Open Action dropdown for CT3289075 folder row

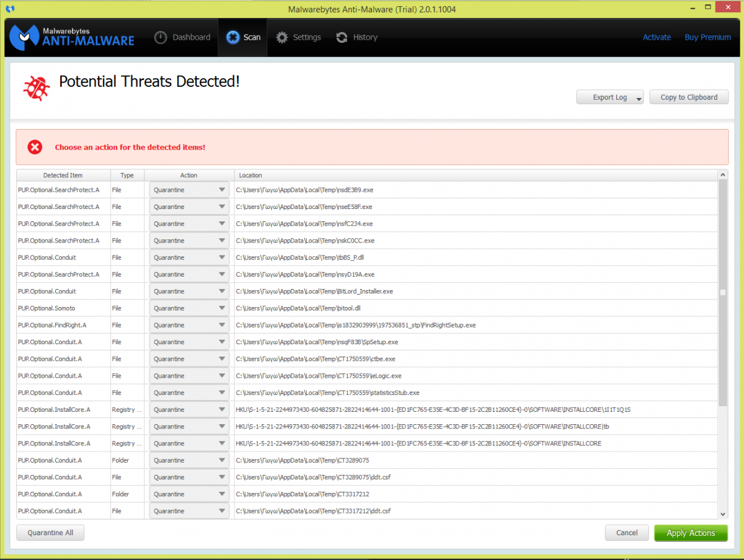coord(189,460)
